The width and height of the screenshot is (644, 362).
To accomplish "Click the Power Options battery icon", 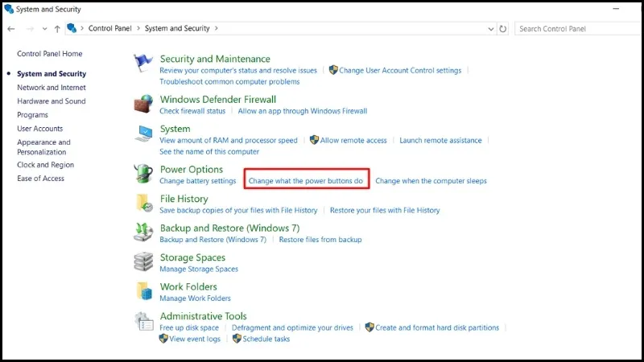I will 144,174.
